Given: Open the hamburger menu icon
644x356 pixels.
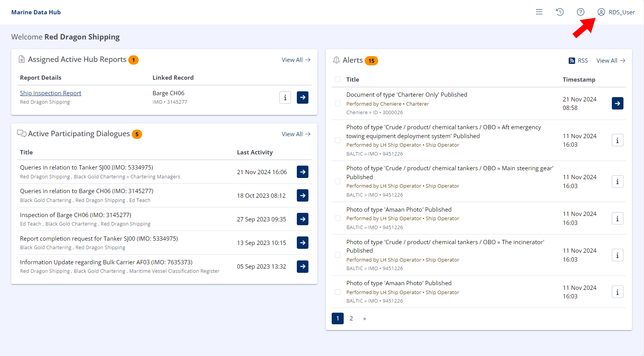Looking at the screenshot, I should (x=539, y=12).
